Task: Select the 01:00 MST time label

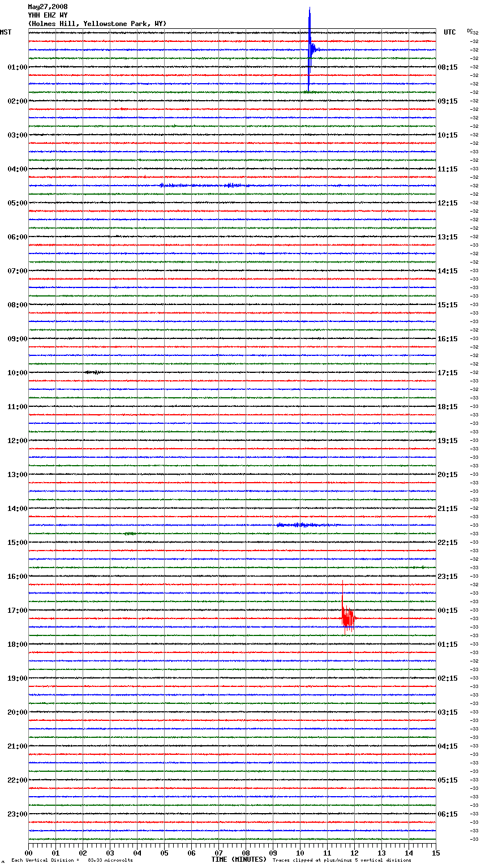Action: coord(18,67)
